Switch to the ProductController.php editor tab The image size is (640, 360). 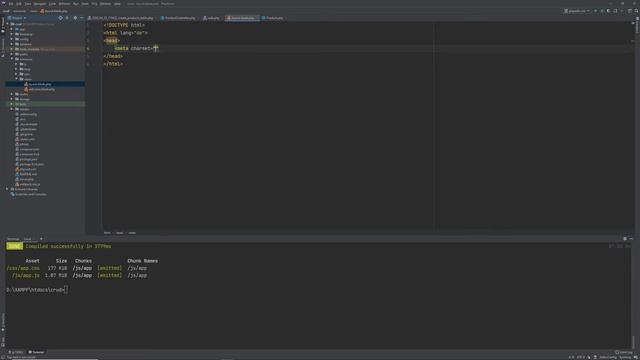(178, 18)
